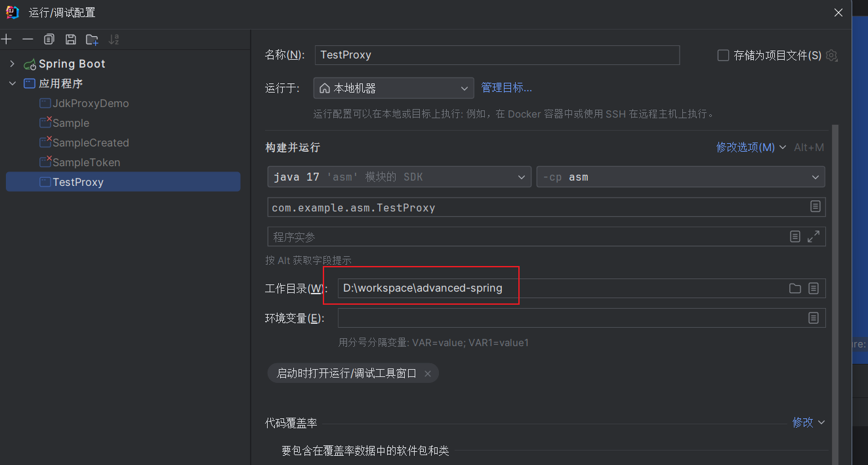Expand the Spring Boot node chevron
The height and width of the screenshot is (465, 868).
click(x=12, y=64)
